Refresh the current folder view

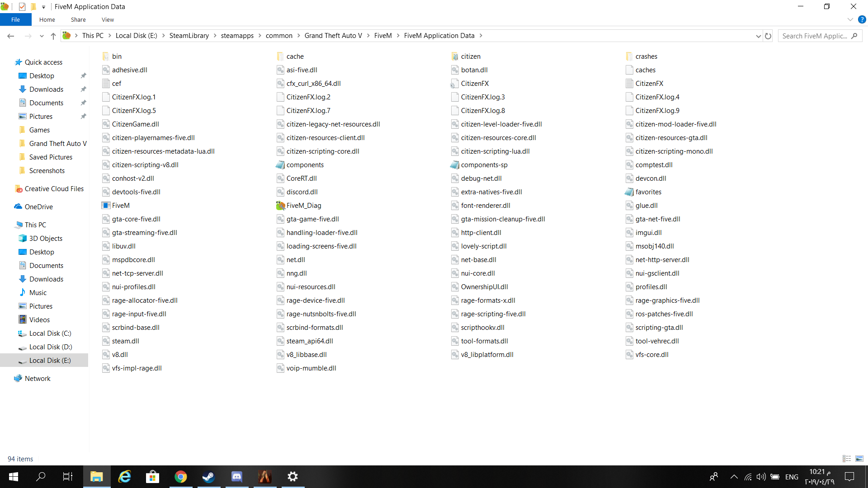(x=768, y=36)
